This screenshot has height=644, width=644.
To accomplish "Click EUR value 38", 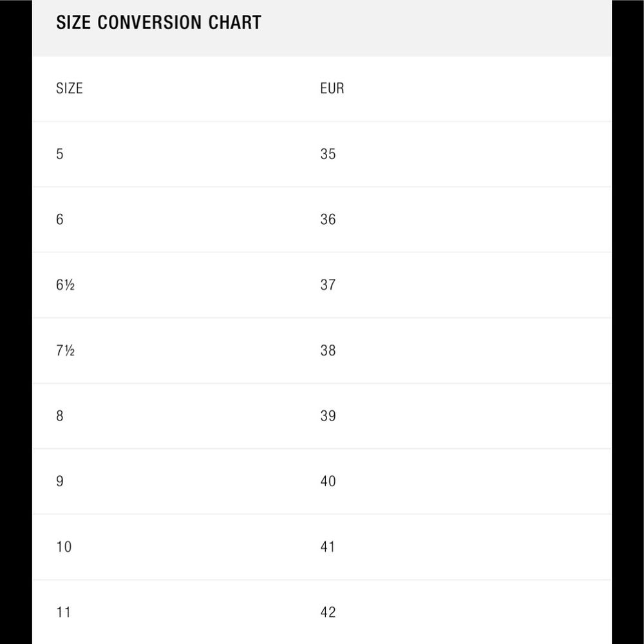I will [x=328, y=350].
